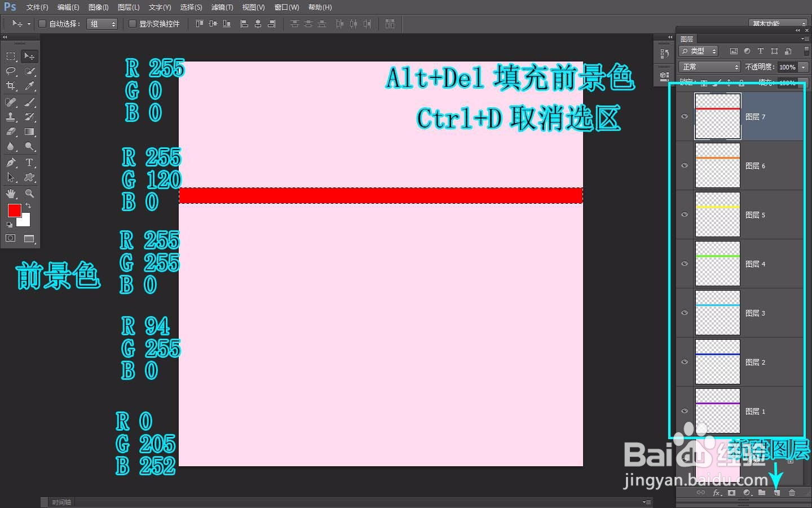Select the Zoom tool

29,192
